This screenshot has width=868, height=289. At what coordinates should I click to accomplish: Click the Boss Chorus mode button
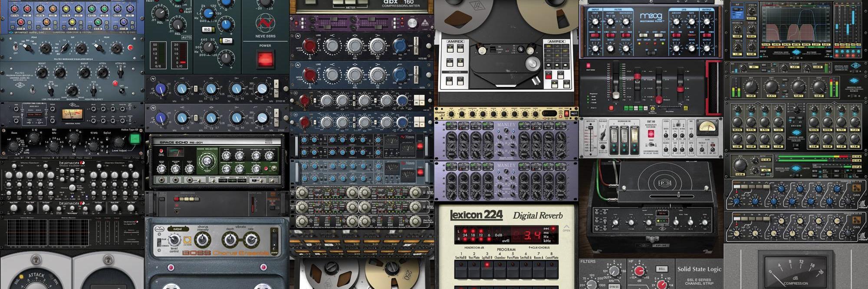160,229
